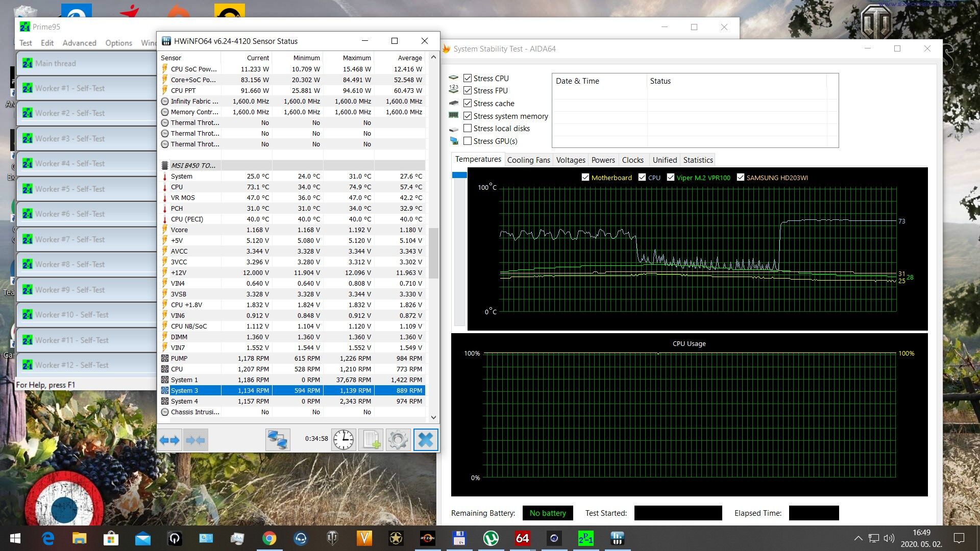
Task: Open the Statistics tab in AIDA64
Action: tap(698, 160)
